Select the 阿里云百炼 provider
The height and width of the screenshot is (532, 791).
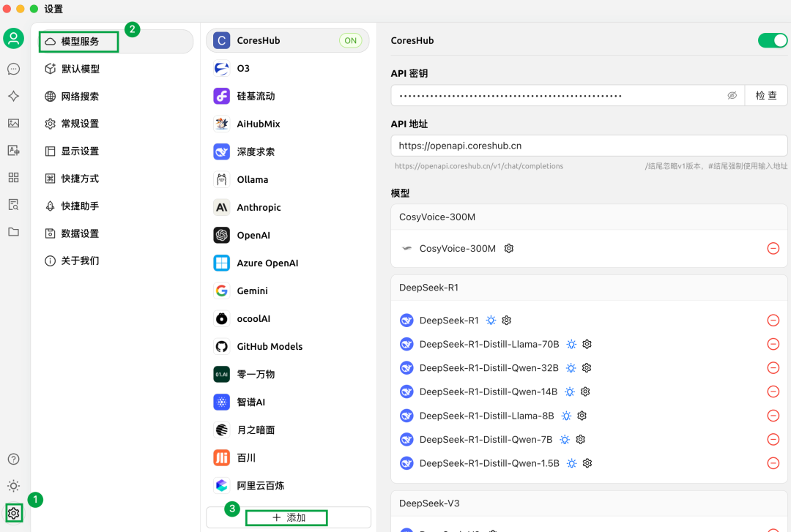pos(288,486)
